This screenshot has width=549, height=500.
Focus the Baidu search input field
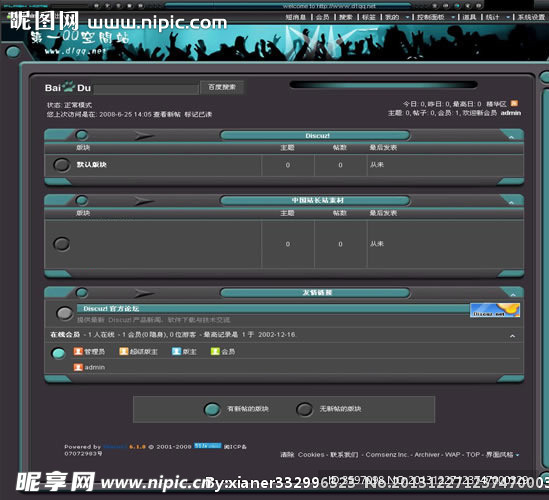point(146,89)
